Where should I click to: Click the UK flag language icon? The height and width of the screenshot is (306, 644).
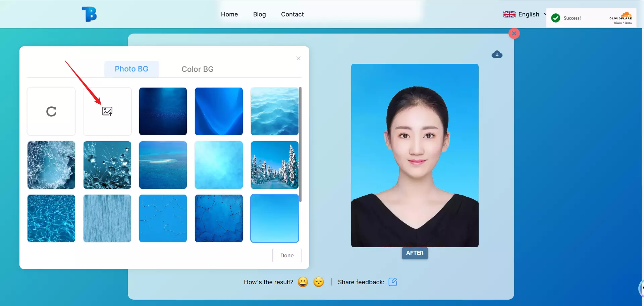tap(509, 14)
